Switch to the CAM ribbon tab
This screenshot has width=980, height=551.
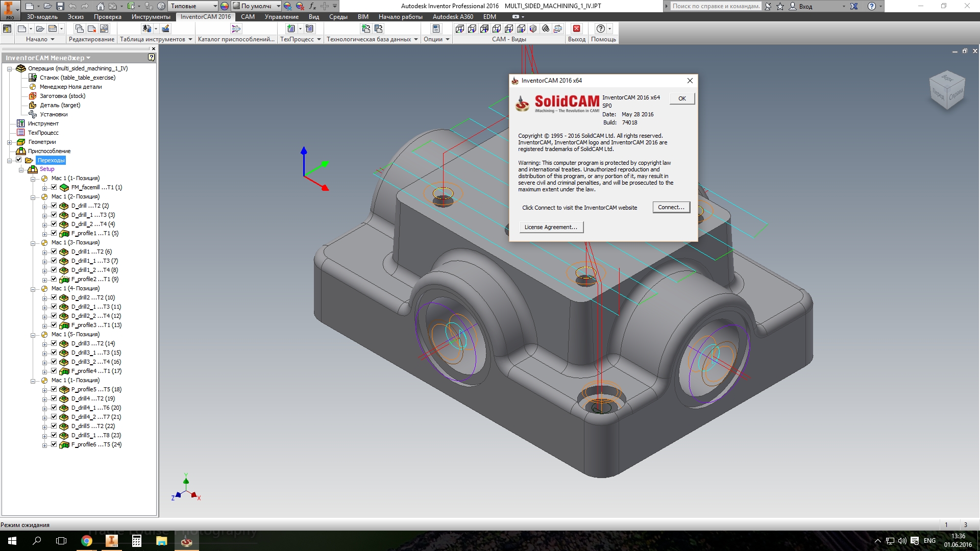(x=248, y=17)
